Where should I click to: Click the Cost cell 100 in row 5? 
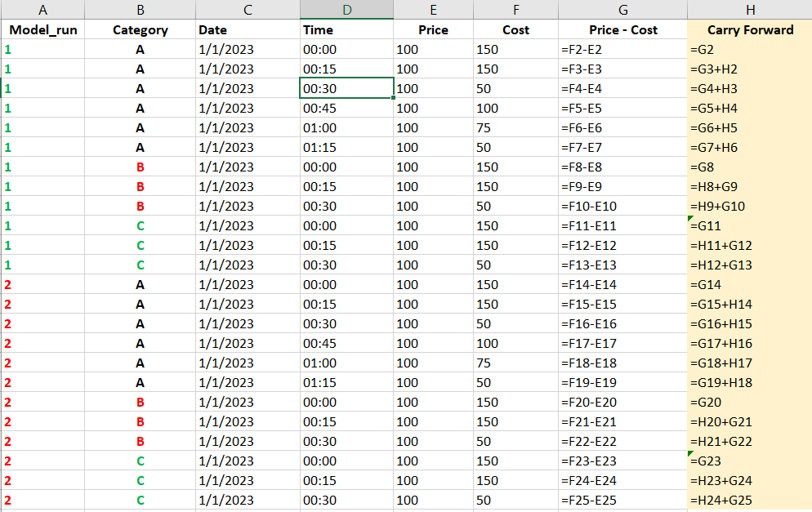coord(515,109)
